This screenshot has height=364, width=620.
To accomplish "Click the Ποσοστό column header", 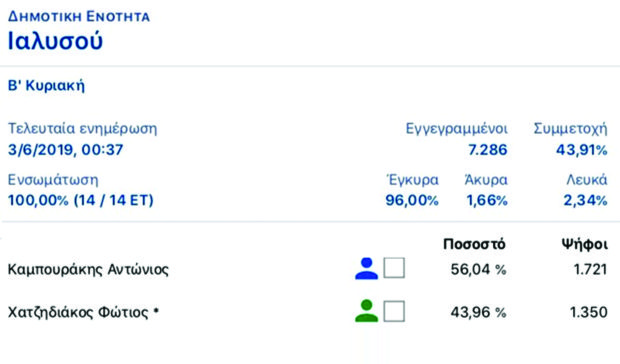I will (474, 244).
